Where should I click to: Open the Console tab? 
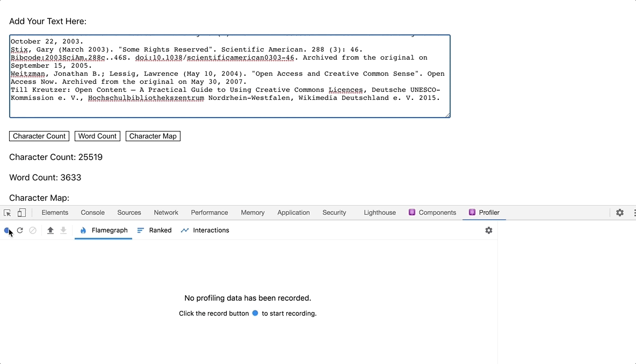pos(92,213)
